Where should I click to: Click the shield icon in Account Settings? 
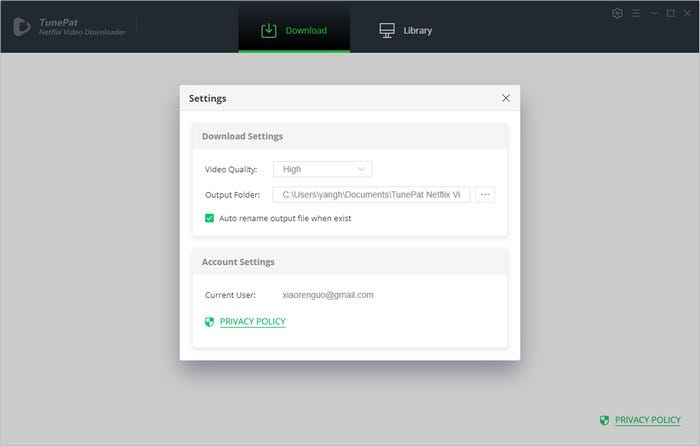[209, 322]
